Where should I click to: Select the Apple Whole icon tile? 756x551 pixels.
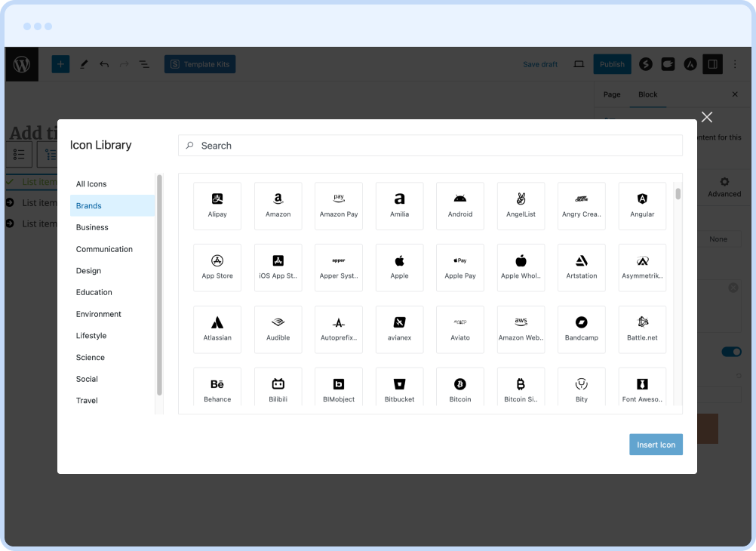pyautogui.click(x=521, y=268)
